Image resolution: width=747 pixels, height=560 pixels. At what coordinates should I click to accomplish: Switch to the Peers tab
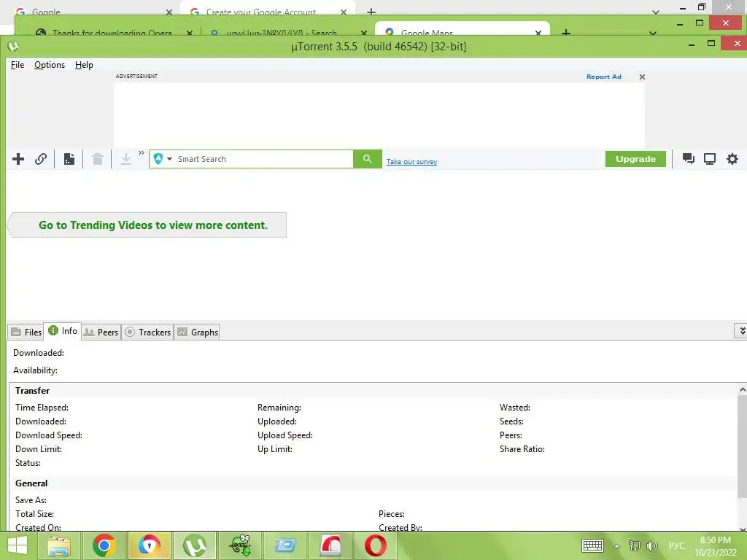tap(101, 332)
